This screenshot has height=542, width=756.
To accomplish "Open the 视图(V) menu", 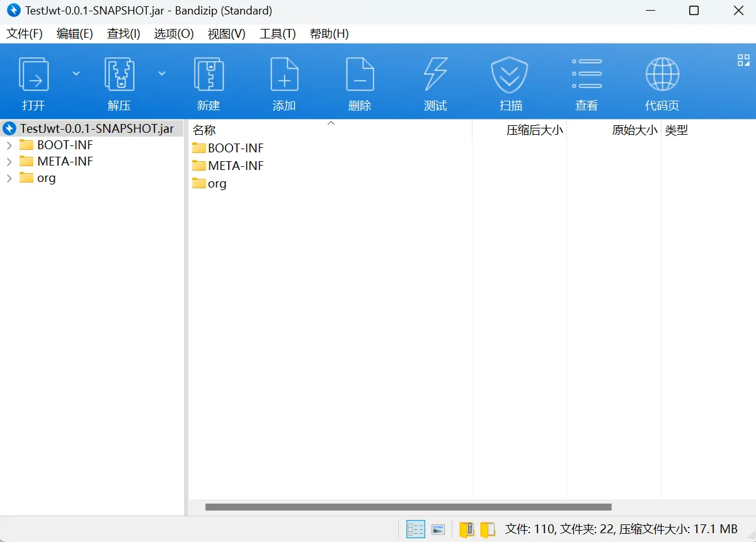I will [x=227, y=34].
